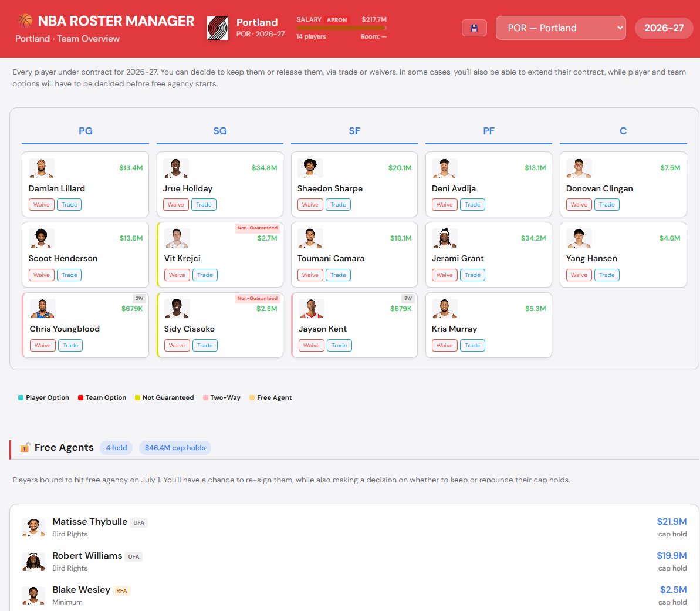
Task: Click Yang Hansen's player headshot
Action: (579, 238)
